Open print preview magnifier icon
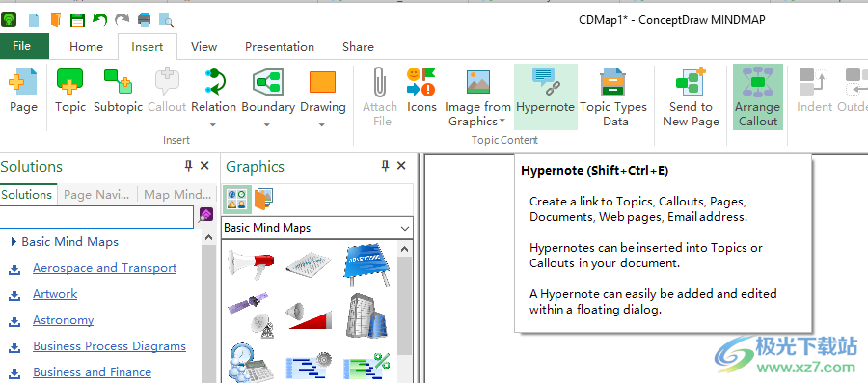 (166, 20)
